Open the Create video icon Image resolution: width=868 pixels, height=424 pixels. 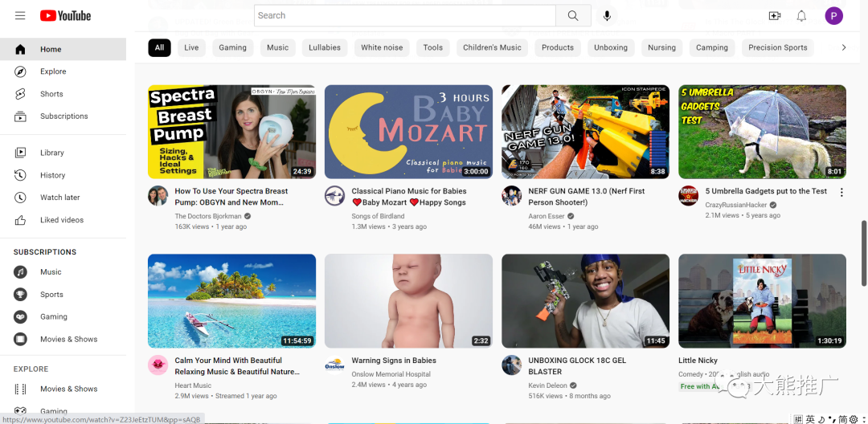click(x=775, y=16)
